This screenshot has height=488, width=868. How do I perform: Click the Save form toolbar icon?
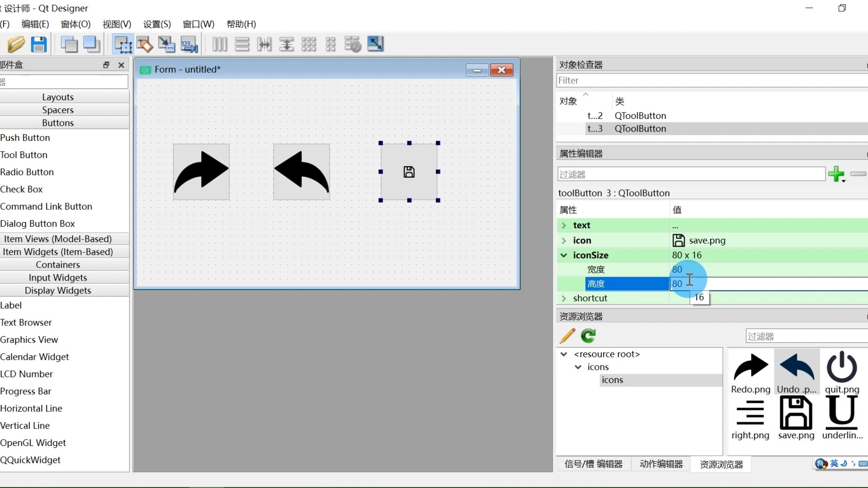click(x=39, y=44)
